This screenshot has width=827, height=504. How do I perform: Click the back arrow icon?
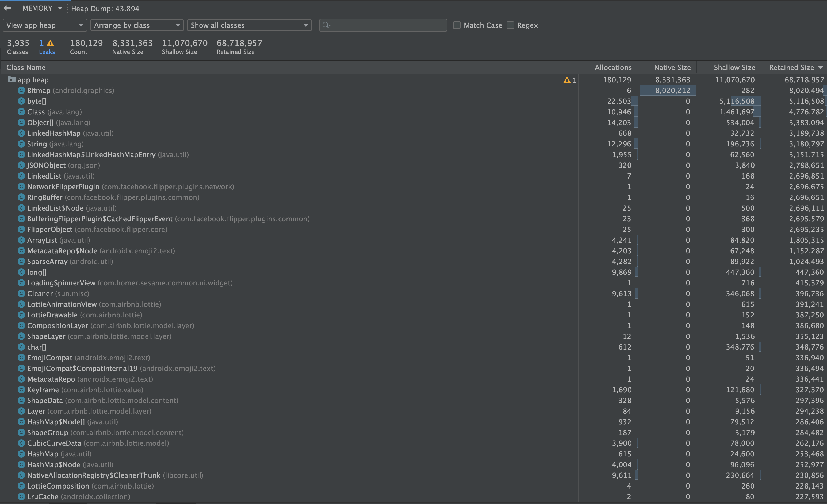7,8
